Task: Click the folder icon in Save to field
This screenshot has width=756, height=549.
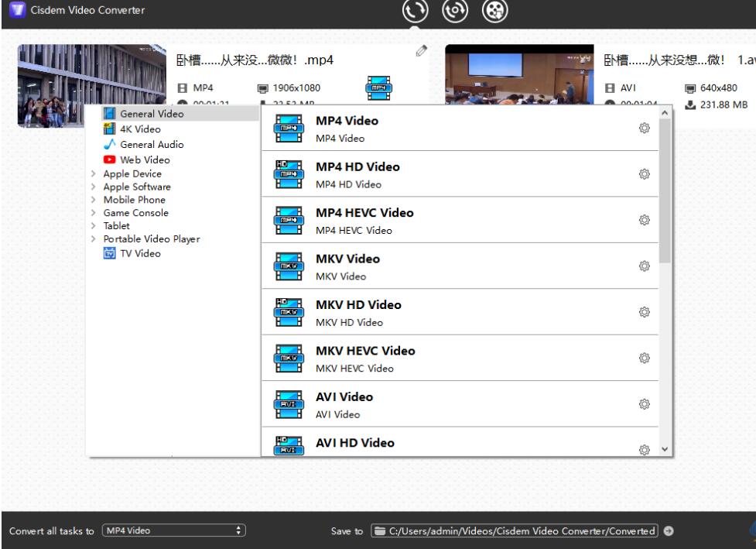Action: tap(381, 530)
